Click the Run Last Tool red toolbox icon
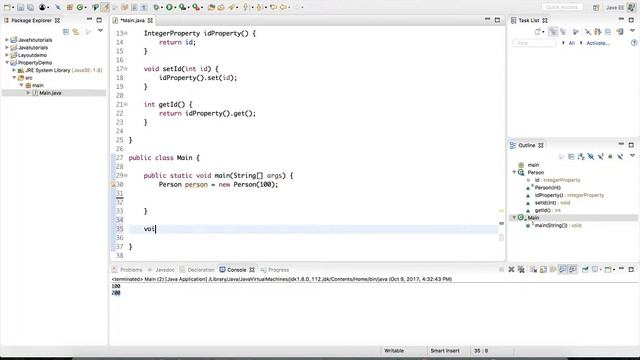The width and height of the screenshot is (640, 360). click(196, 7)
